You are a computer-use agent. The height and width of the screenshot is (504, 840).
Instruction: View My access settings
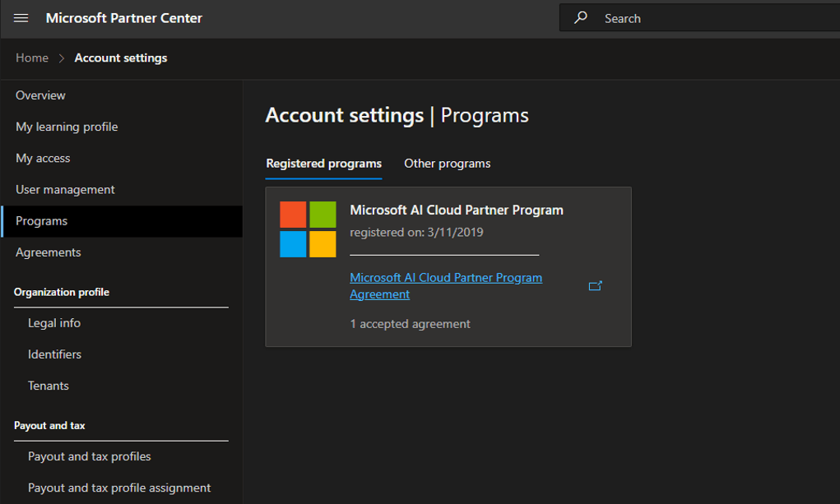(44, 158)
